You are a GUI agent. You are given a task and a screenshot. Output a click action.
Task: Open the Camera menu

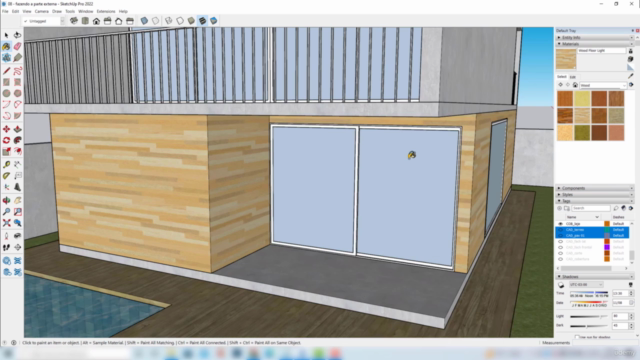click(42, 11)
